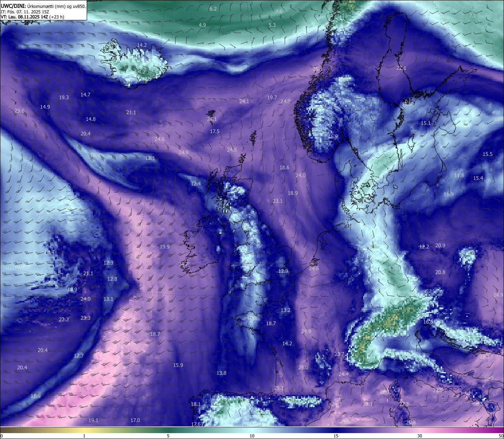This screenshot has height=439, width=504.
Task: Click the '4.9' value label
Action: [x=202, y=25]
